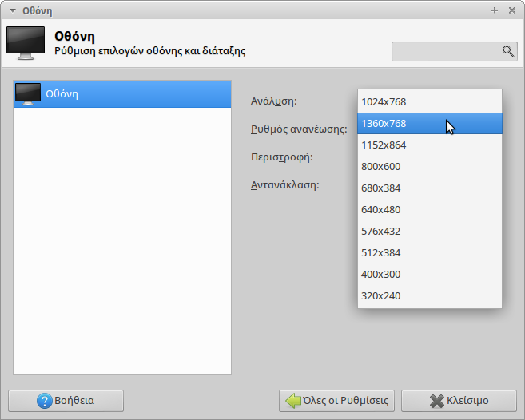The image size is (525, 420).
Task: Go back to Όλες οι Ρυθμίσεις
Action: (336, 401)
